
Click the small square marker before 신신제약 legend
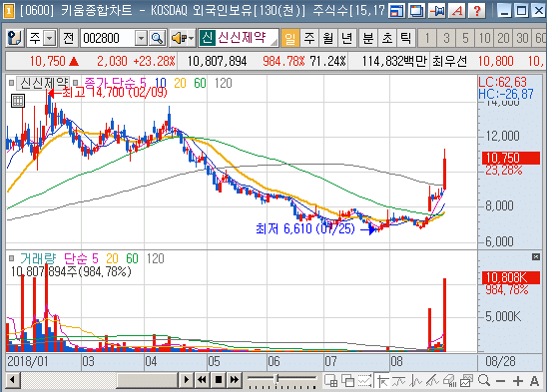tap(12, 83)
